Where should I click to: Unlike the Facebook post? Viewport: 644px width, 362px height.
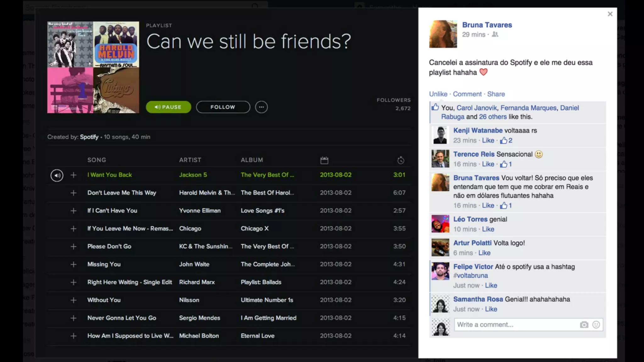438,94
